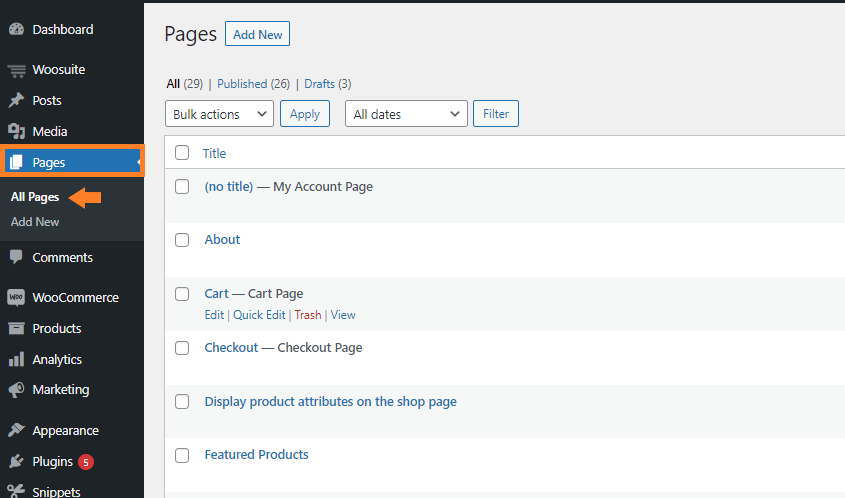Viewport: 845px width, 498px height.
Task: Open the Appearance menu item
Action: [x=65, y=431]
